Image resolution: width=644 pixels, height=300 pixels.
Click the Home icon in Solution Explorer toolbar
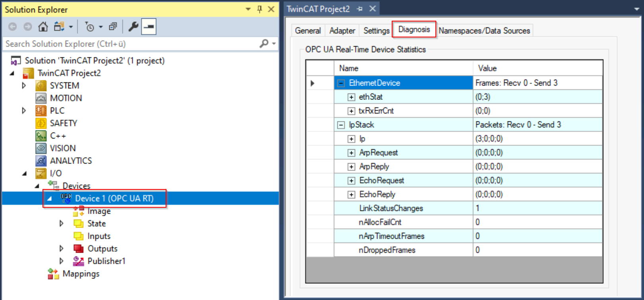coord(43,27)
